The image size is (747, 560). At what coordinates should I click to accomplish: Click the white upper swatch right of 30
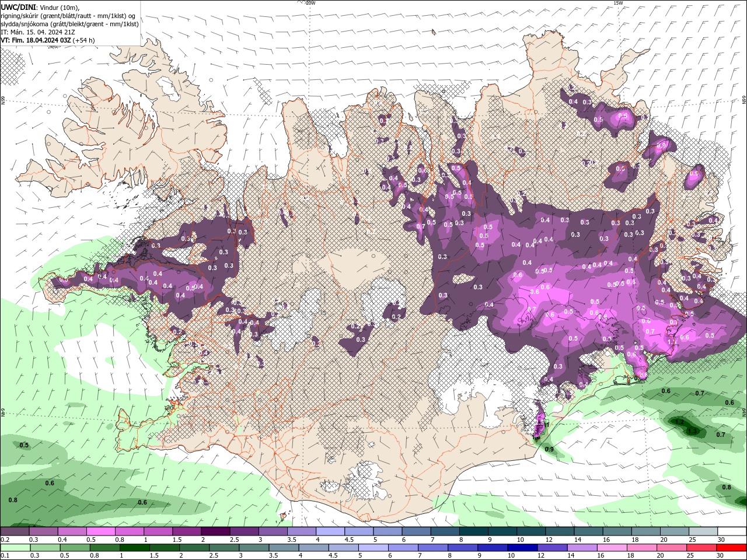[732, 531]
